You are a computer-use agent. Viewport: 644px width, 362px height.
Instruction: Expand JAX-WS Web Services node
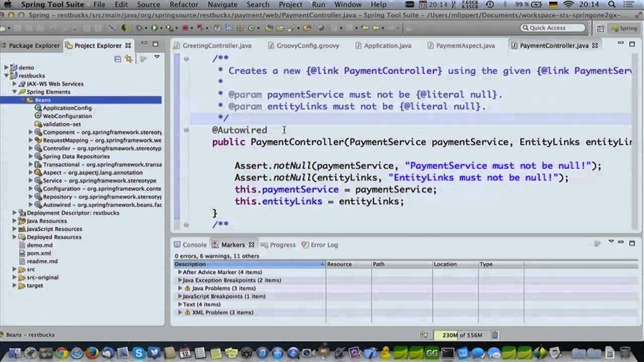15,84
